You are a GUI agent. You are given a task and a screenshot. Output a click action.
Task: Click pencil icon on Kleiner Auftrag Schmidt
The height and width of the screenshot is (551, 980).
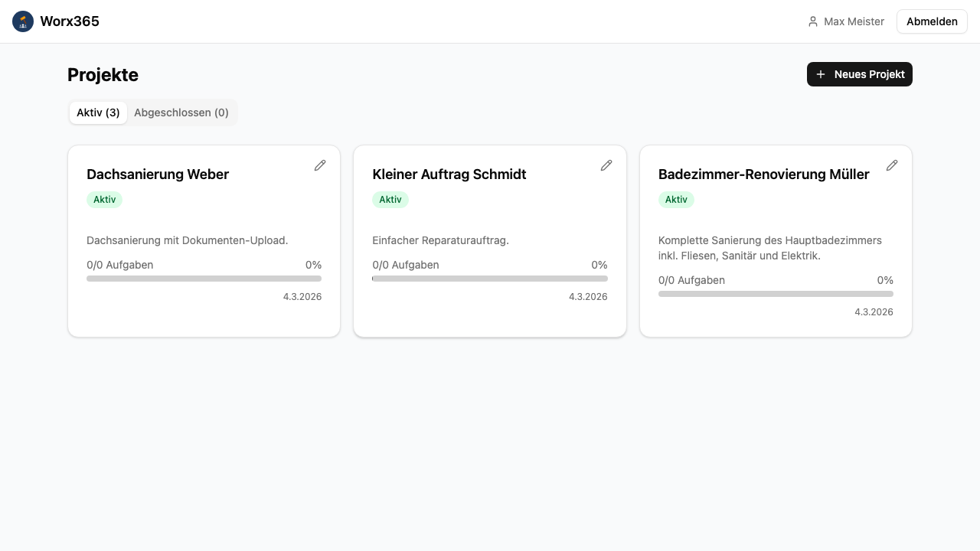[606, 165]
